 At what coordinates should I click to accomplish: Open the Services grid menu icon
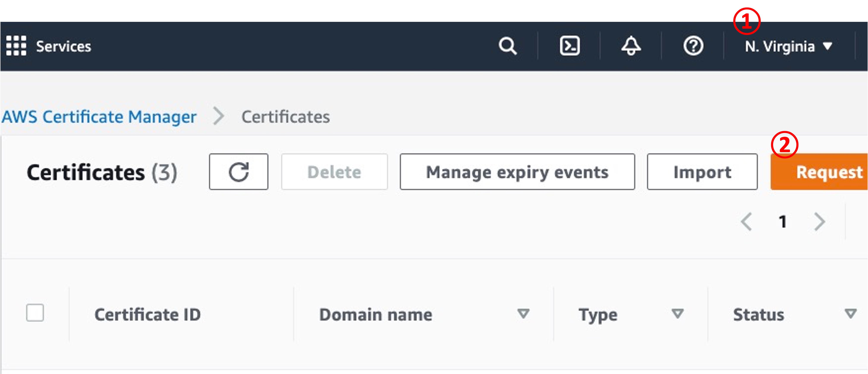(16, 46)
